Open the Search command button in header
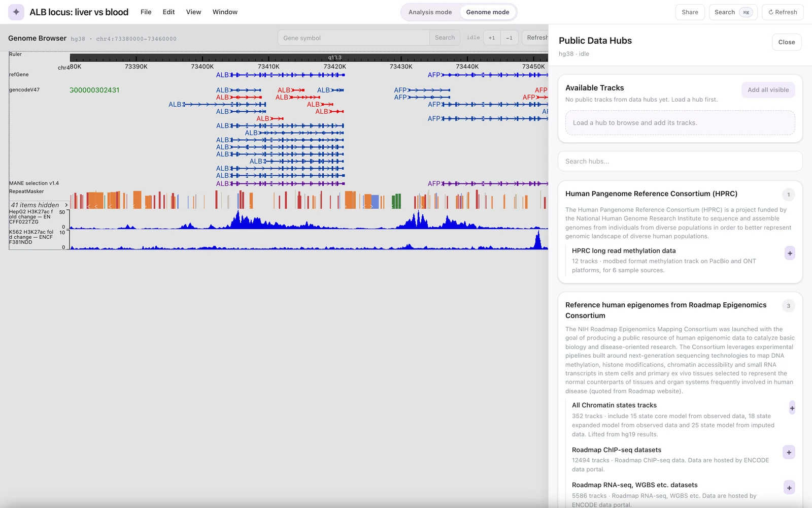This screenshot has height=508, width=812. (733, 12)
